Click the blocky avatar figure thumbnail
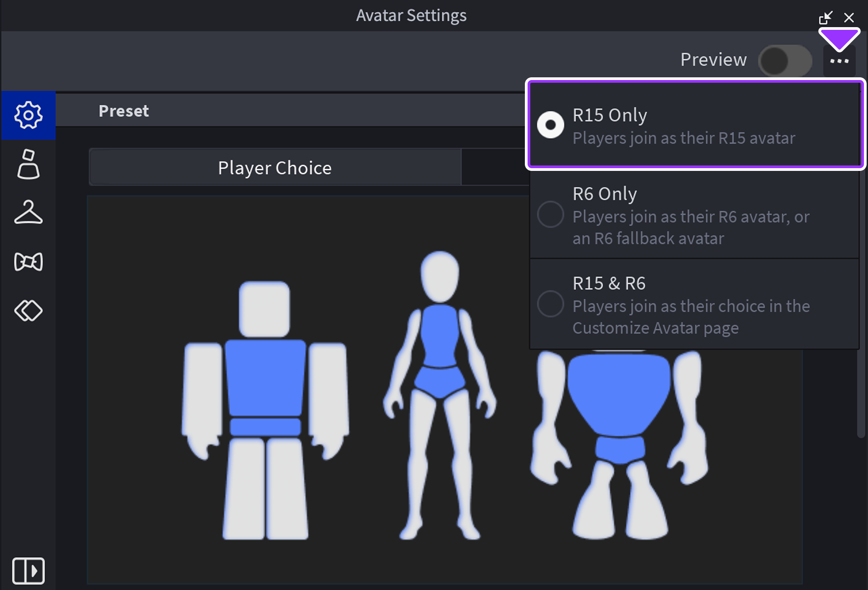Viewport: 868px width, 590px height. click(265, 411)
